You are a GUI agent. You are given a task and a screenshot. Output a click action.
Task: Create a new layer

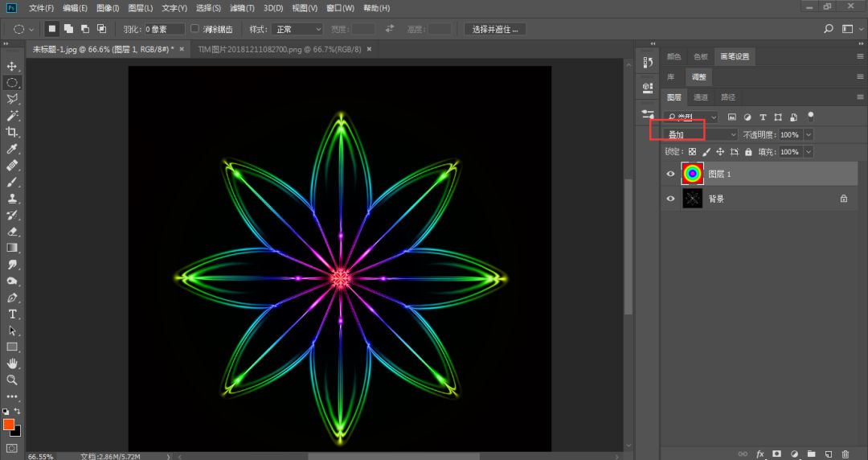coord(828,454)
